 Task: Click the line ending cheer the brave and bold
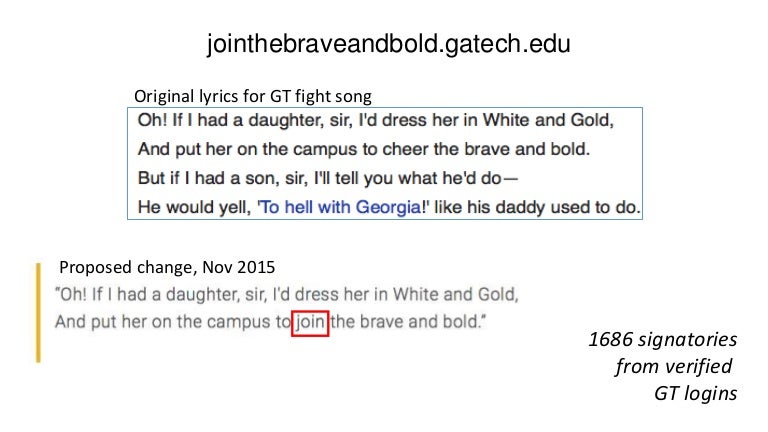(x=364, y=149)
